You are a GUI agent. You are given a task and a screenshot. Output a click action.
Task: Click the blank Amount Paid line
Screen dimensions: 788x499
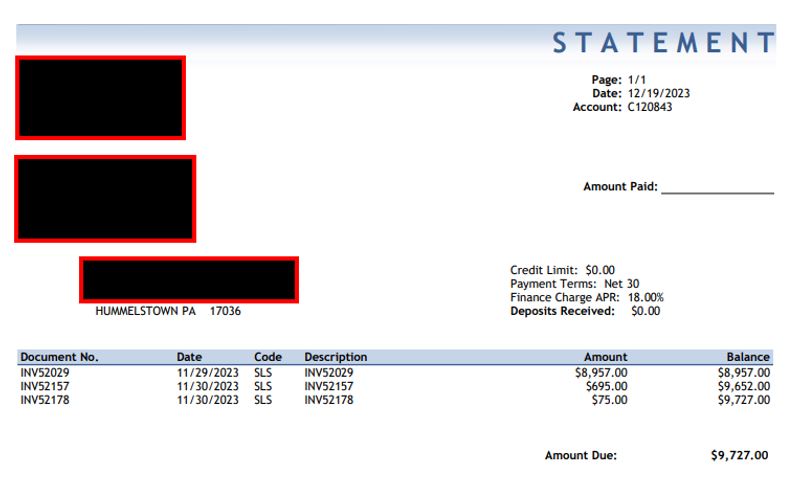tap(717, 187)
